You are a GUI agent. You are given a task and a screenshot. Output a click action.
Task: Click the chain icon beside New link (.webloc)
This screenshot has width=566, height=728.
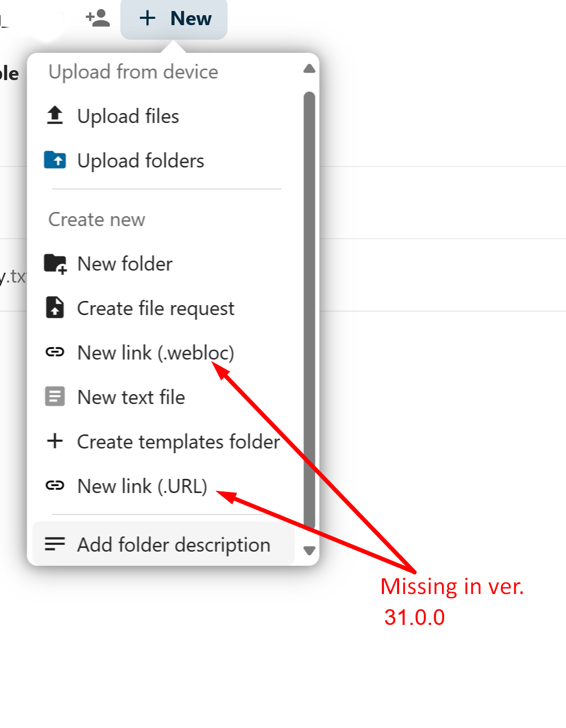click(x=55, y=352)
